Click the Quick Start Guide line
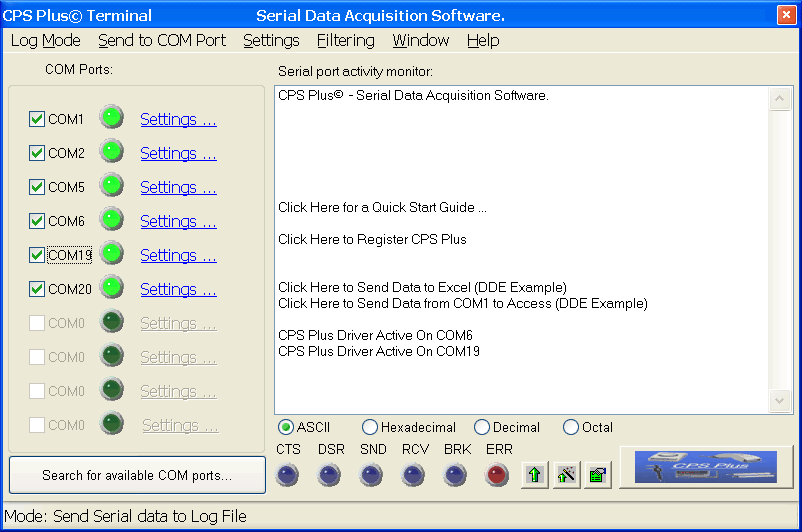 click(x=382, y=207)
